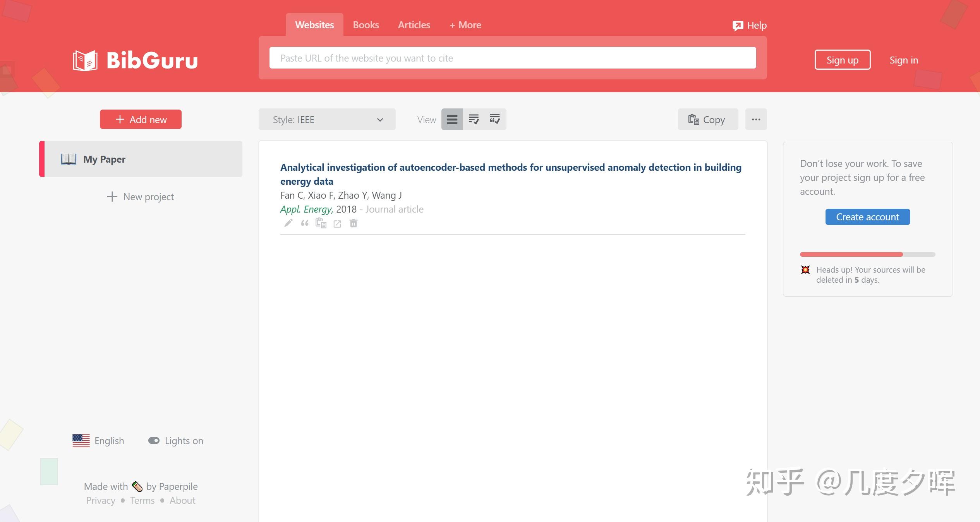
Task: Click the pencil edit icon under citation
Action: [x=288, y=223]
